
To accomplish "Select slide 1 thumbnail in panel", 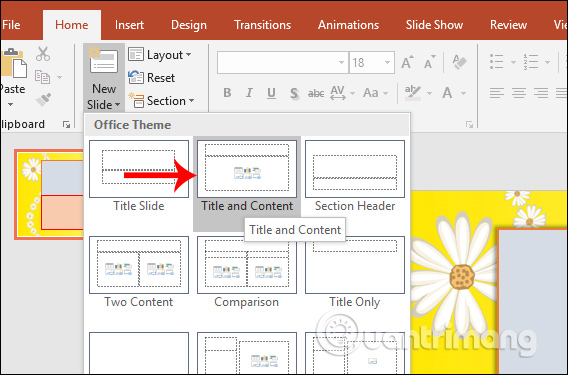I will 49,195.
